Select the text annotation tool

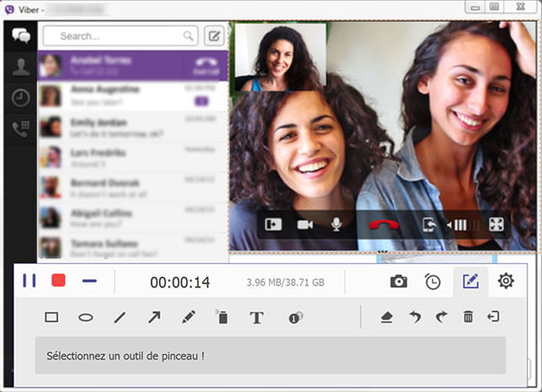click(256, 317)
